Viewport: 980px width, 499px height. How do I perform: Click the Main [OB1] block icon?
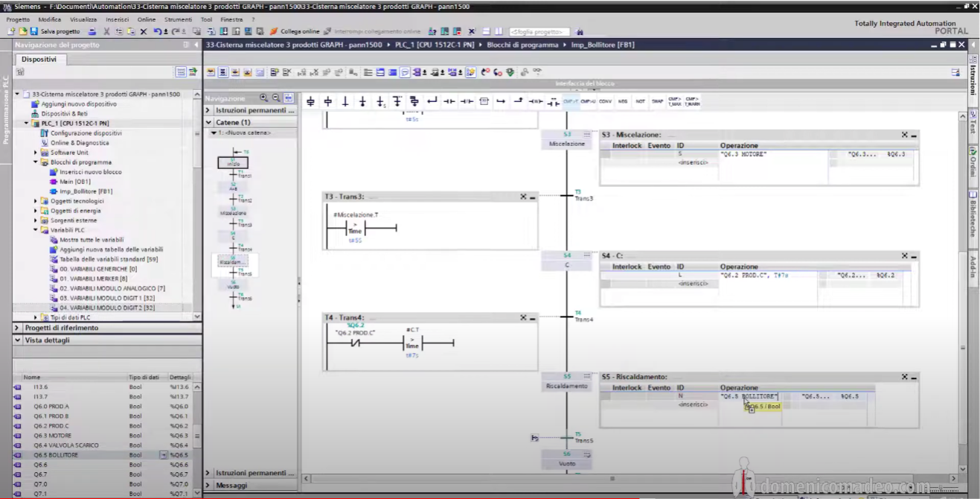tap(54, 182)
